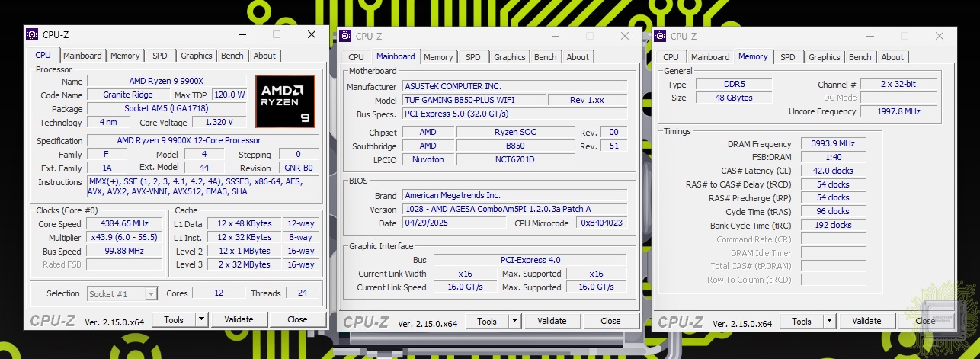Select About tab in middle window
The width and height of the screenshot is (980, 359).
tap(578, 57)
